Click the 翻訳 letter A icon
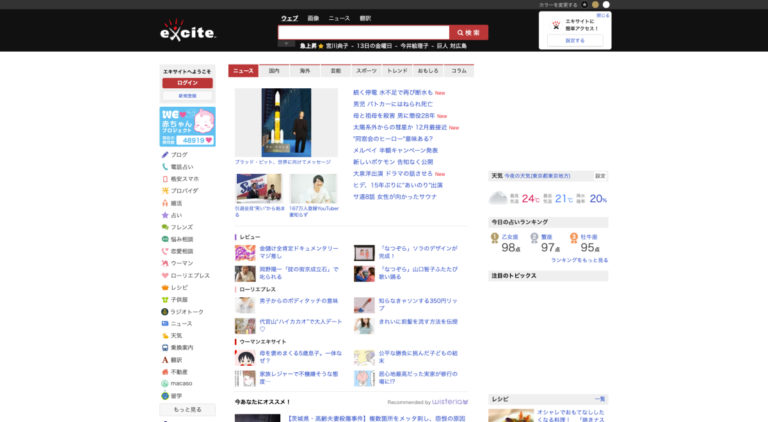Image resolution: width=768 pixels, height=422 pixels. [165, 359]
